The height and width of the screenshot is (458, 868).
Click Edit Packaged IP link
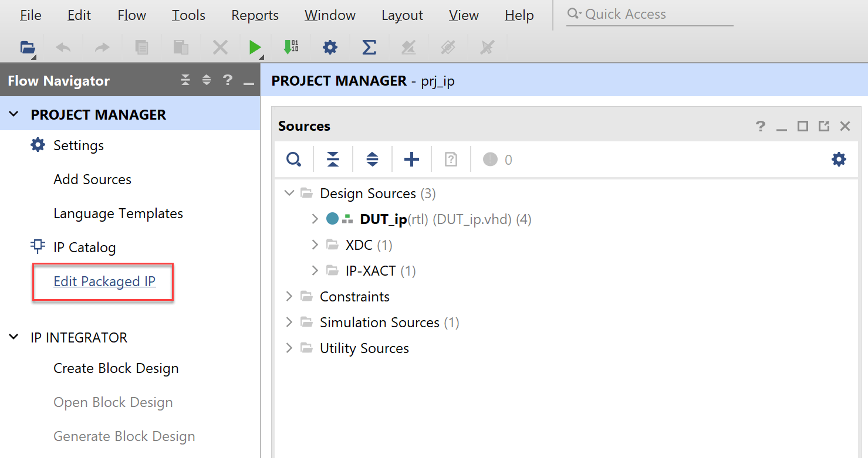[x=104, y=281]
